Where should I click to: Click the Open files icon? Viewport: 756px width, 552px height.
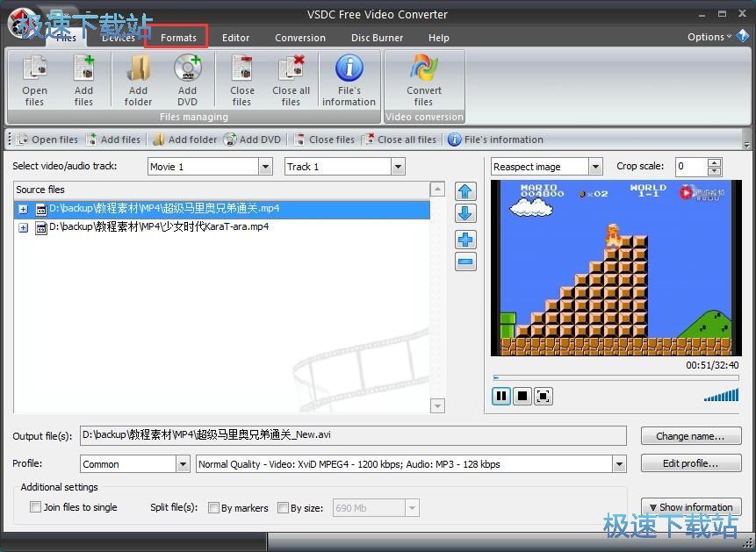coord(34,79)
